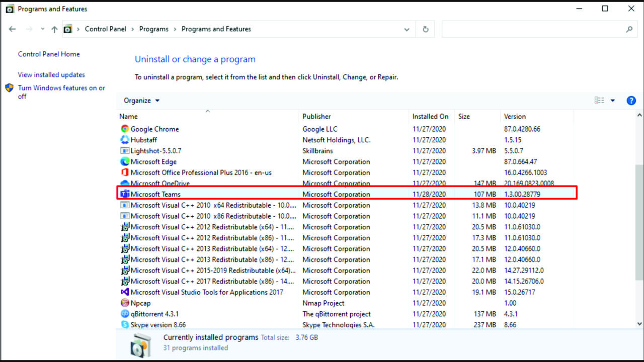Navigate up one level with the up arrow
Image resolution: width=644 pixels, height=362 pixels.
(55, 29)
